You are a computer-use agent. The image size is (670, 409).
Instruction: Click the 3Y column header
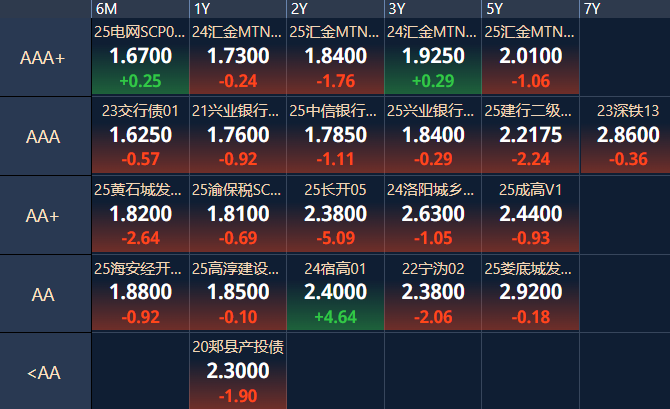click(x=433, y=9)
